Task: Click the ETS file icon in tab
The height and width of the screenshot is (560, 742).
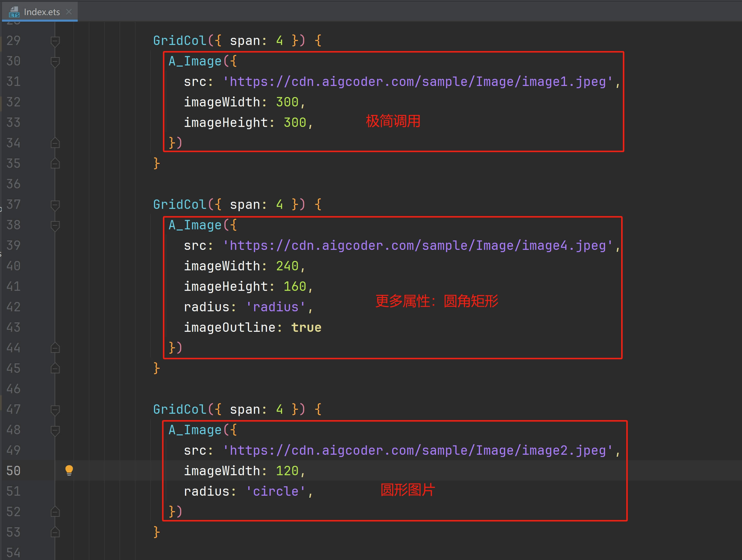Action: (x=14, y=12)
